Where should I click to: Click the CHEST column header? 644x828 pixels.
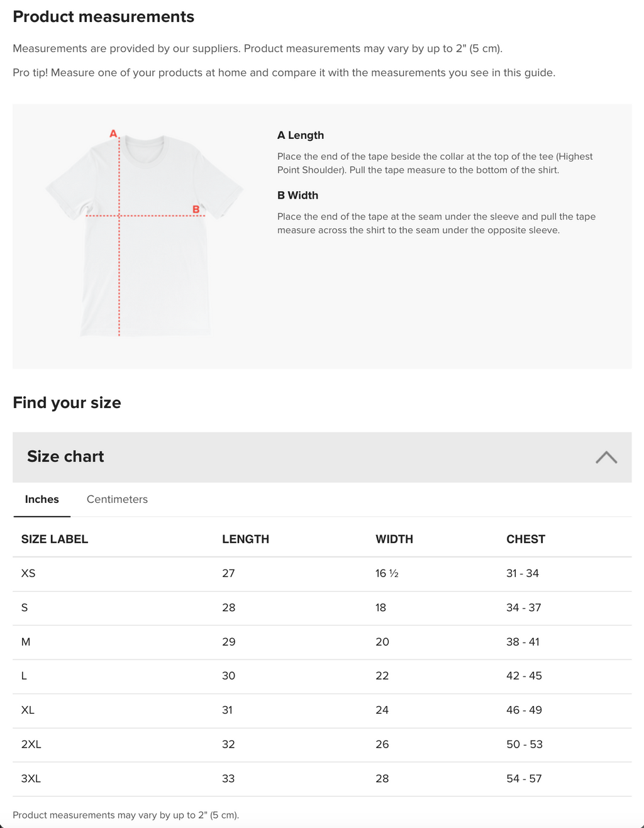525,539
